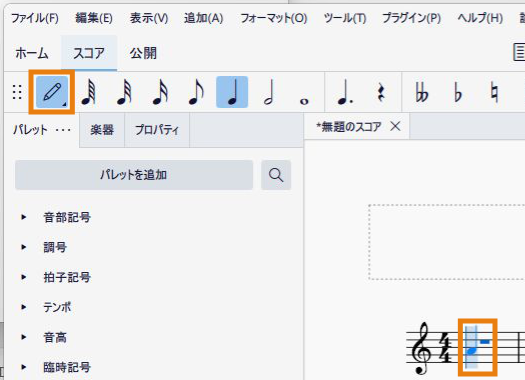The height and width of the screenshot is (380, 525).
Task: Select the 32nd note duration
Action: 125,92
